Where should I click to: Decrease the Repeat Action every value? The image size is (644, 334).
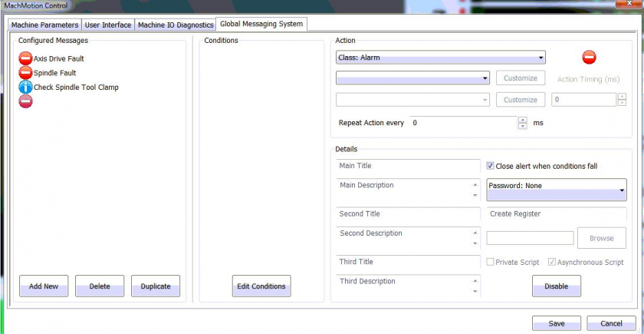point(522,126)
